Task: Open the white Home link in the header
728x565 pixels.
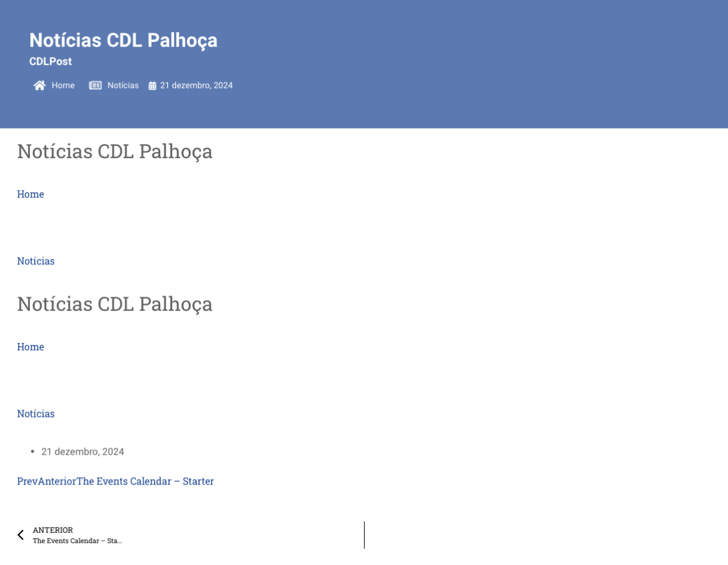Action: click(63, 85)
